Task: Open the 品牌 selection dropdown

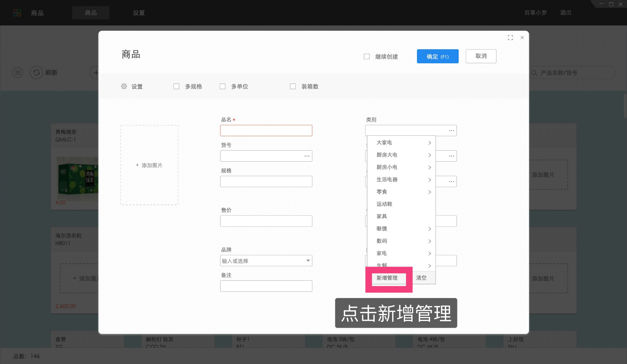Action: [x=308, y=261]
